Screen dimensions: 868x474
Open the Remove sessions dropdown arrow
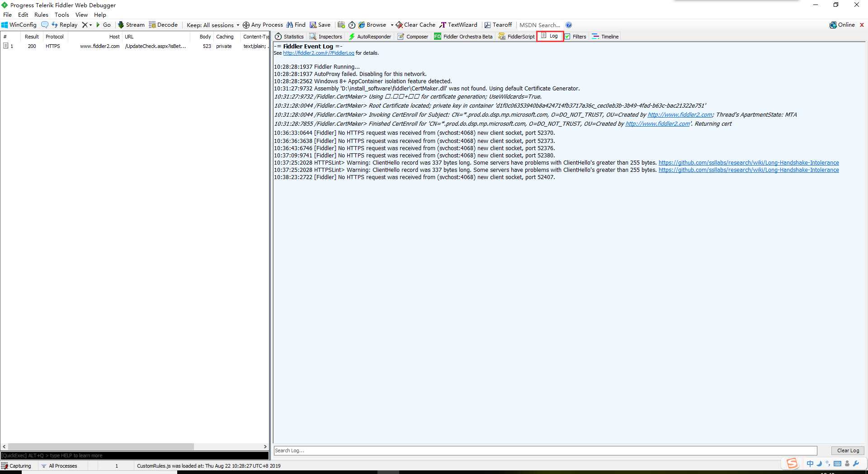[90, 25]
